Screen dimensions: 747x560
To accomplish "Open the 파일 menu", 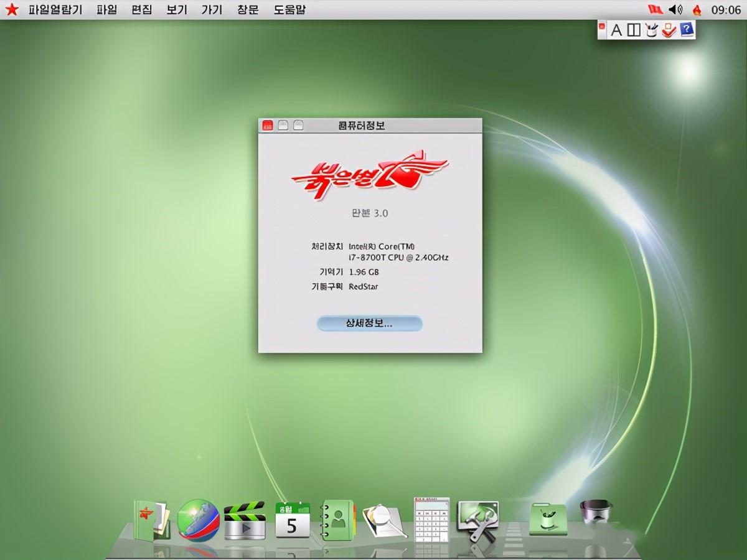I will point(107,9).
